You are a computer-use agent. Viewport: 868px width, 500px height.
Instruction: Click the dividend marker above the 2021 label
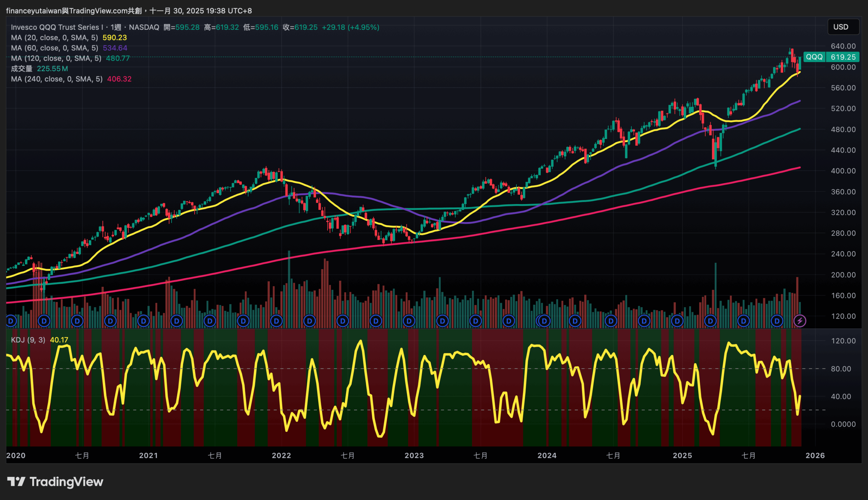coord(143,321)
